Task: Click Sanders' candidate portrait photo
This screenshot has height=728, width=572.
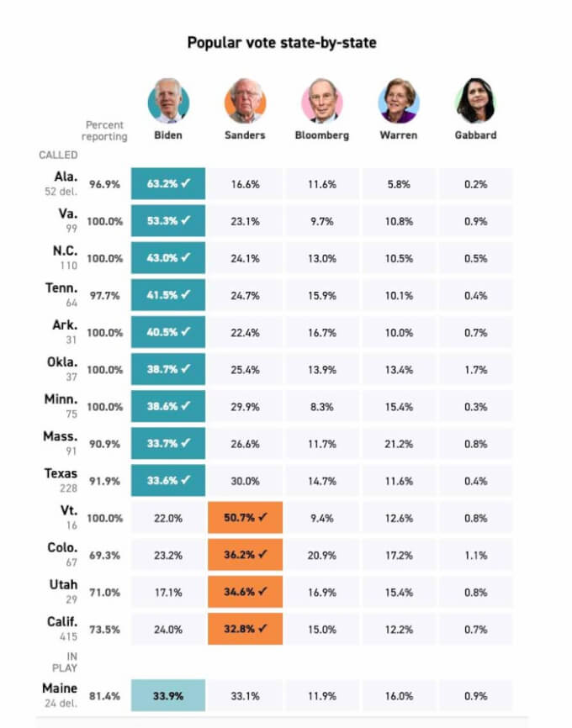Action: [245, 101]
